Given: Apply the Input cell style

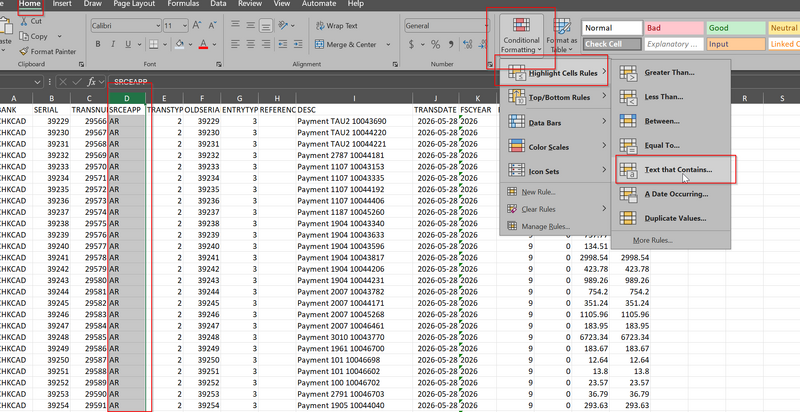Looking at the screenshot, I should point(736,44).
